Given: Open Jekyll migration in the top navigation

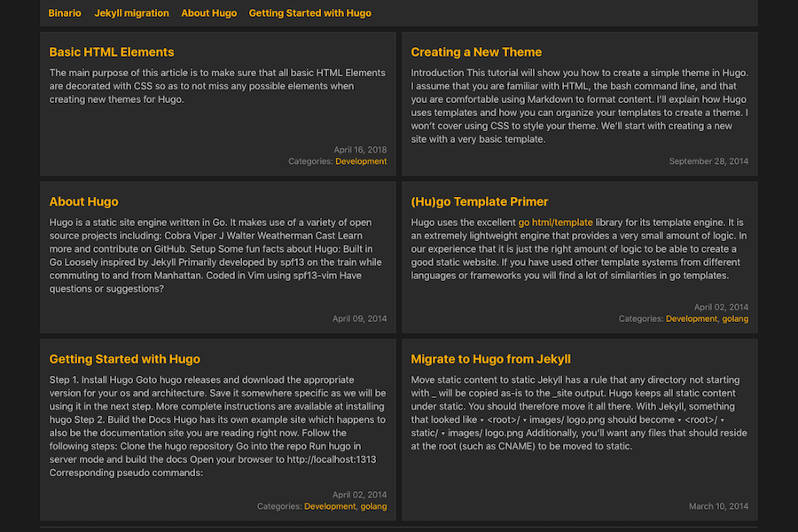Looking at the screenshot, I should tap(131, 13).
